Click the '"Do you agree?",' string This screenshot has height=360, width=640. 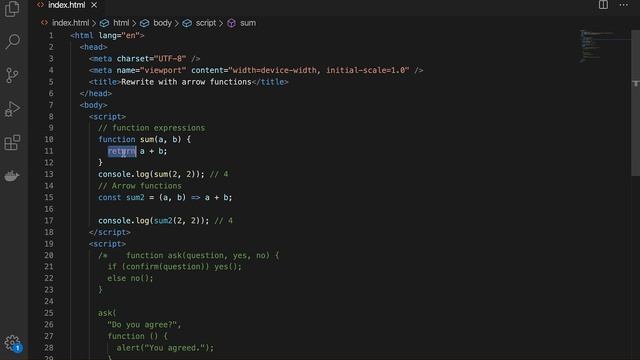[144, 325]
